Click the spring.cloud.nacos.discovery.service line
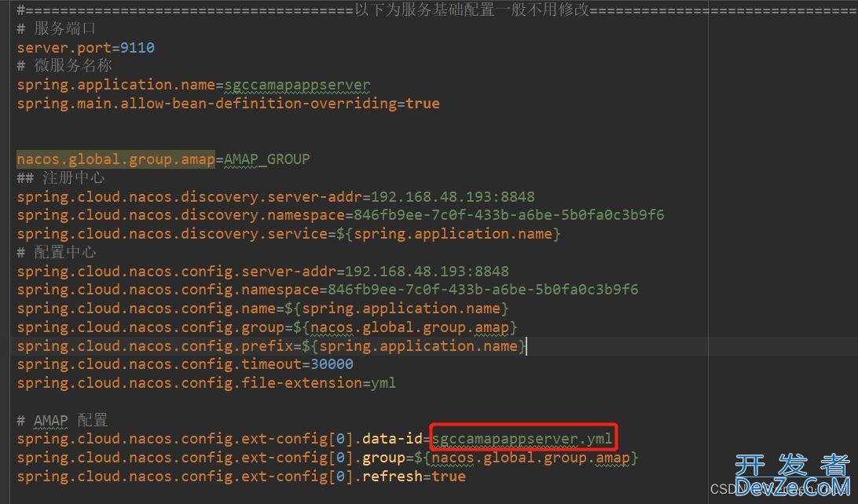This screenshot has width=858, height=504. [288, 234]
